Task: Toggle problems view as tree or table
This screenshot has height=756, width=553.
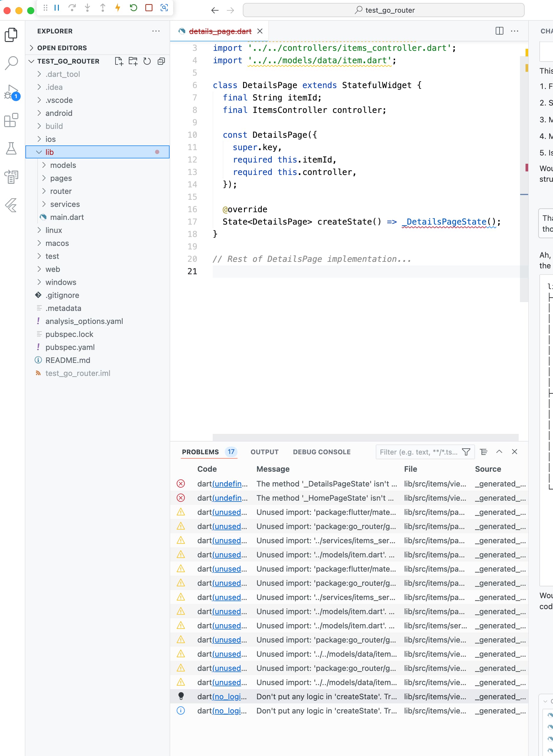Action: coord(484,452)
